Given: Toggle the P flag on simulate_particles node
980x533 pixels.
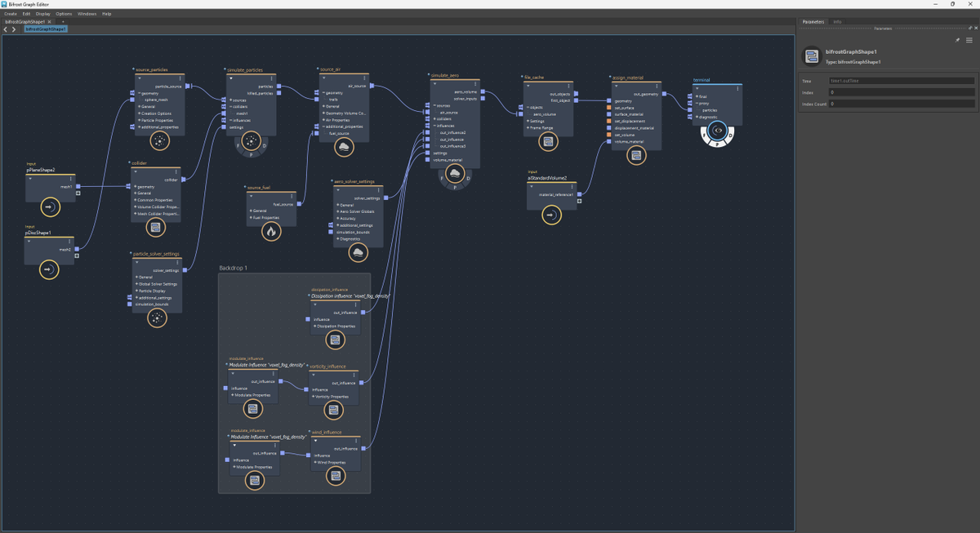Looking at the screenshot, I should point(252,153).
